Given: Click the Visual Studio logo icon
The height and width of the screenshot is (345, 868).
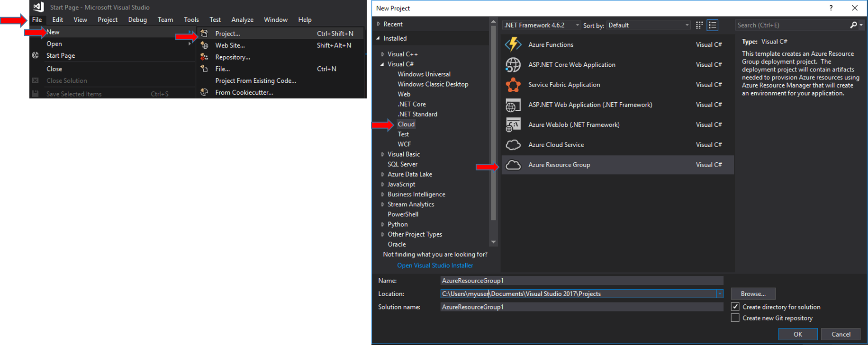Looking at the screenshot, I should pyautogui.click(x=38, y=7).
